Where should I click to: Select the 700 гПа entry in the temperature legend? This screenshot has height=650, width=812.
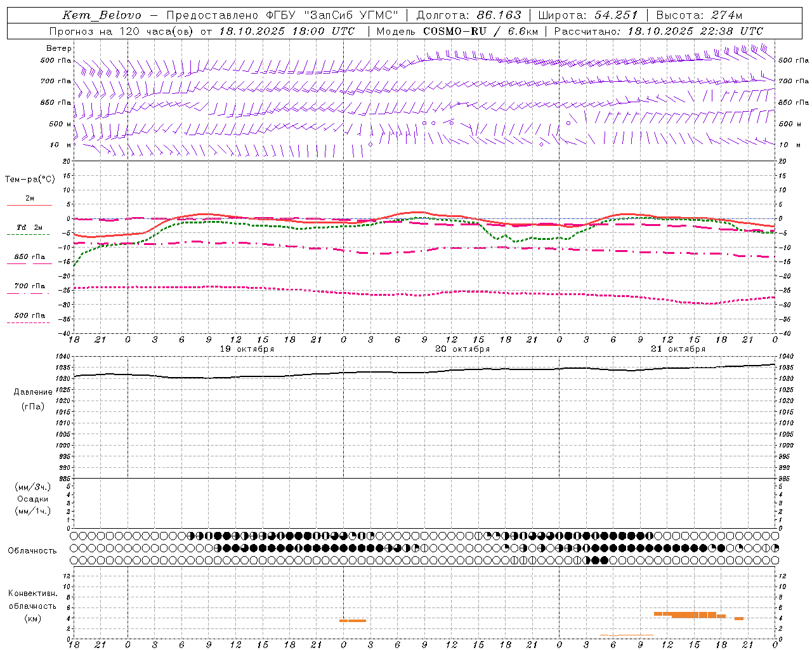30,286
